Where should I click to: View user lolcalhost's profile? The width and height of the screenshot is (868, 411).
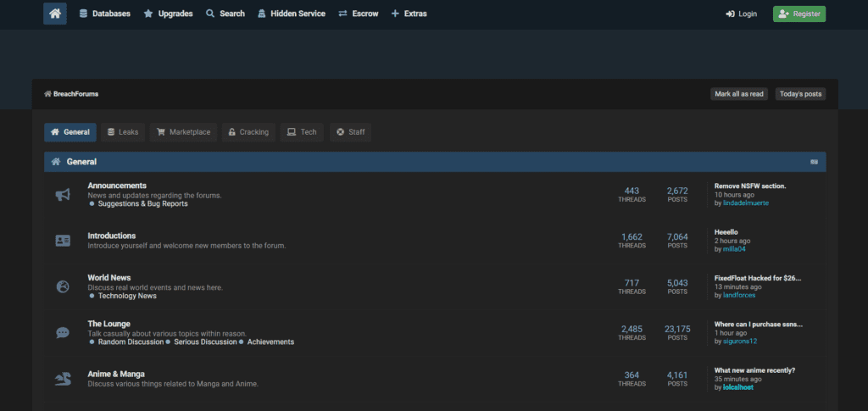point(738,387)
